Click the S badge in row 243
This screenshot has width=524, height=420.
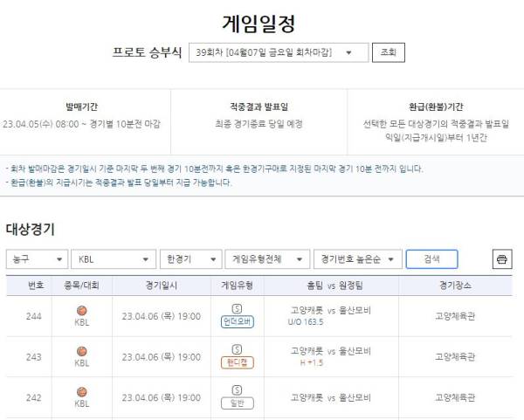click(x=237, y=349)
